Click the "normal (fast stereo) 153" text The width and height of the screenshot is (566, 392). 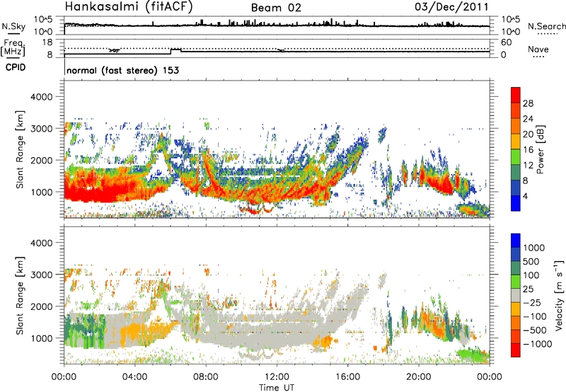coord(122,70)
